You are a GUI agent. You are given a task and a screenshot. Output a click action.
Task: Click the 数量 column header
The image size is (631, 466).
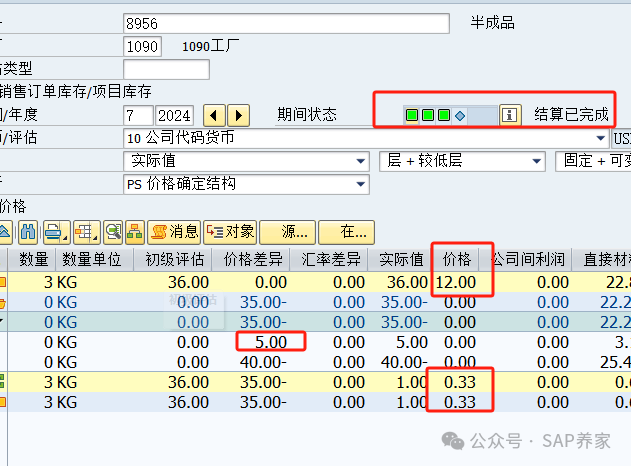[33, 260]
